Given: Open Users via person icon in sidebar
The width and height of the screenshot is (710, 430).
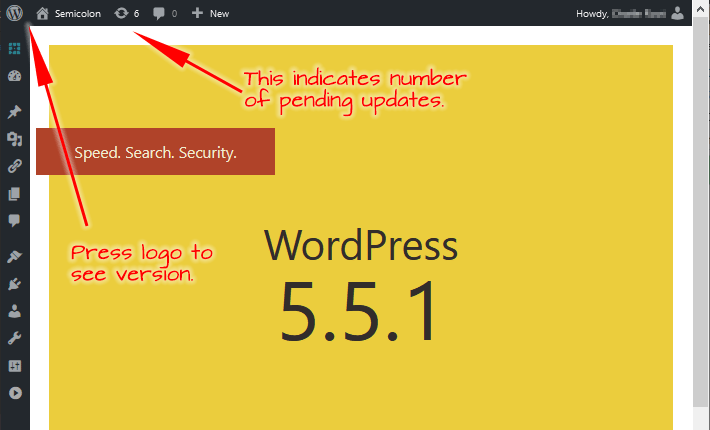Looking at the screenshot, I should point(14,311).
